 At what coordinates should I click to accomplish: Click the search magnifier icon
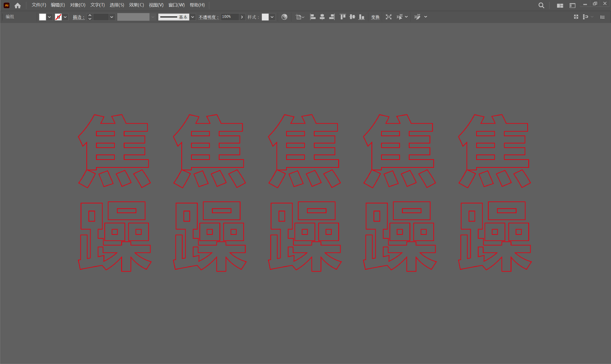[541, 5]
